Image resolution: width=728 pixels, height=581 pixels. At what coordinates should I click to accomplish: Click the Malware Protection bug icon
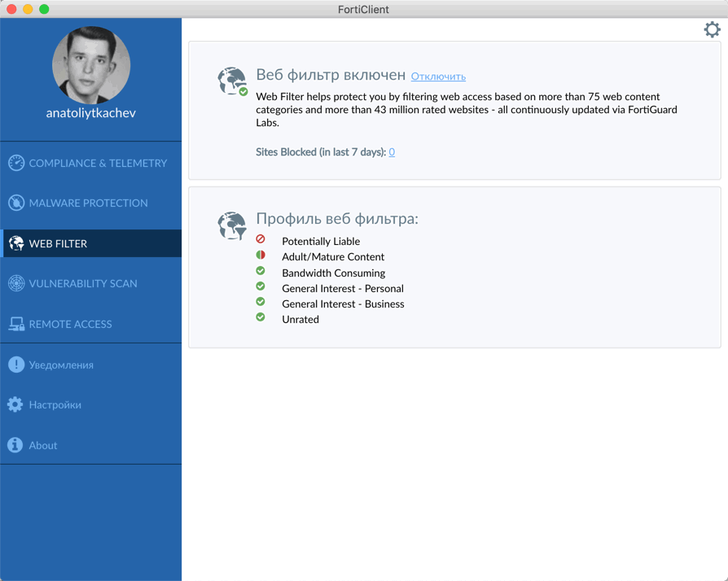pyautogui.click(x=16, y=203)
